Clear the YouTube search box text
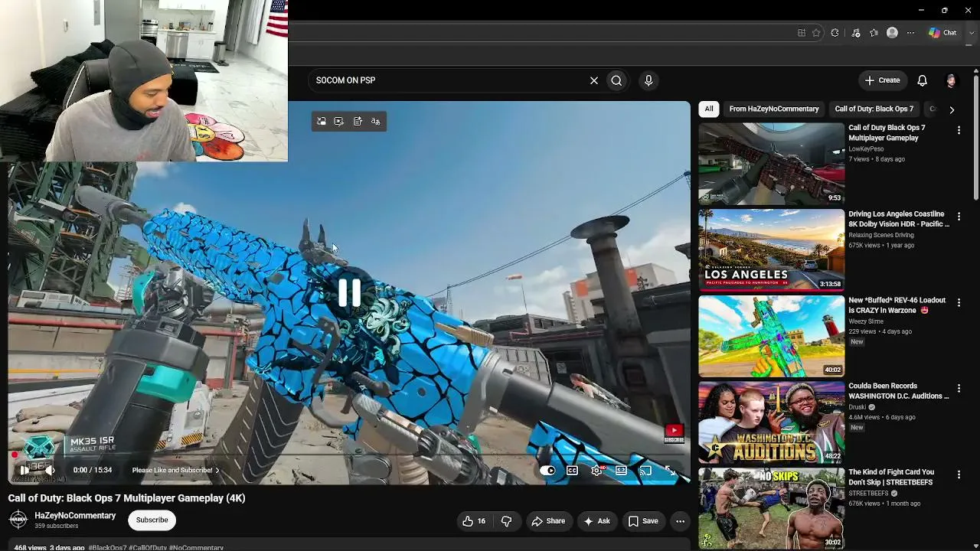The image size is (980, 551). tap(593, 80)
